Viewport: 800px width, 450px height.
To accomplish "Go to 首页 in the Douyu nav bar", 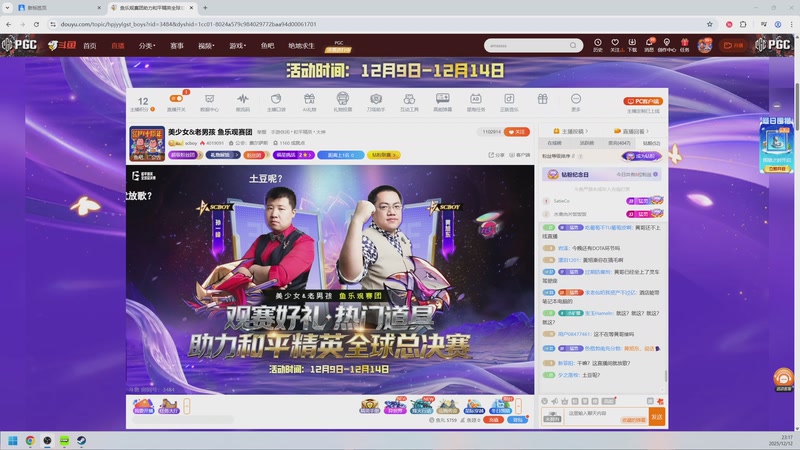I will [90, 46].
